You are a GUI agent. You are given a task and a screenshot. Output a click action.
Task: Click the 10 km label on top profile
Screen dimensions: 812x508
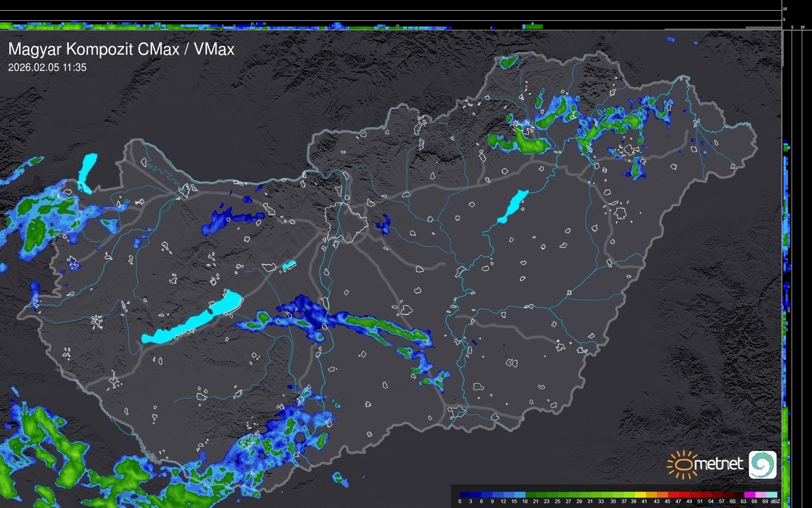[785, 9]
